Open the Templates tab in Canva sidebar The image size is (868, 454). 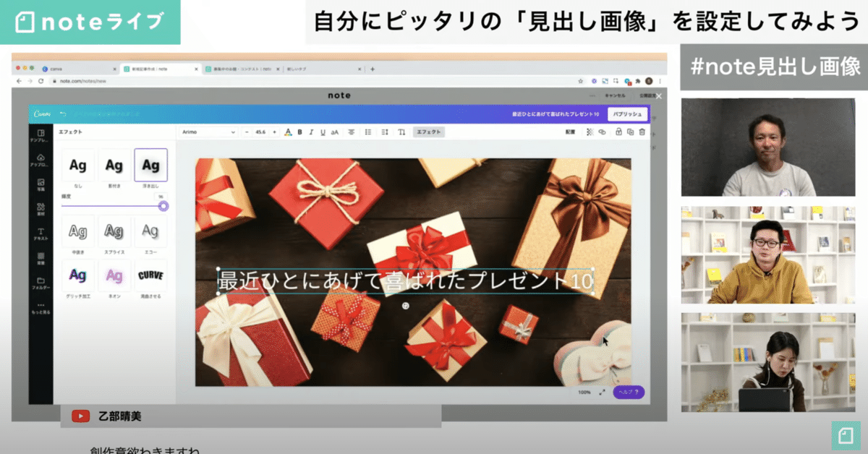click(x=41, y=136)
